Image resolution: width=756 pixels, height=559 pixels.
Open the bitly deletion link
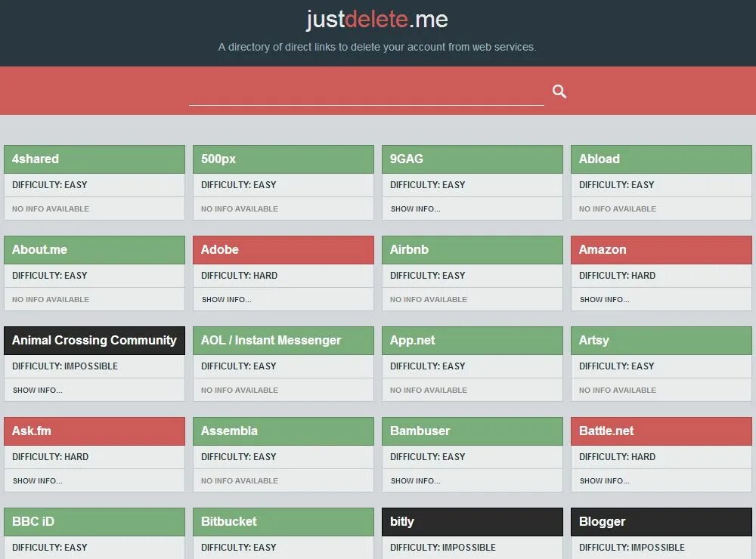click(x=472, y=521)
